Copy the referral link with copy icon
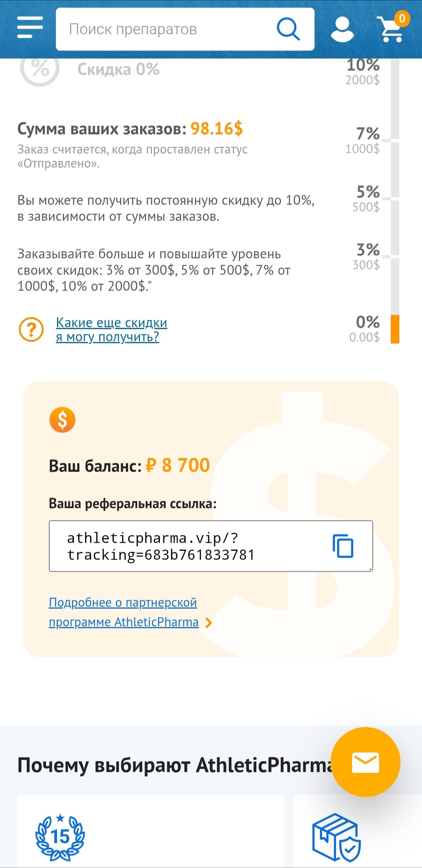422x868 pixels. click(x=343, y=546)
